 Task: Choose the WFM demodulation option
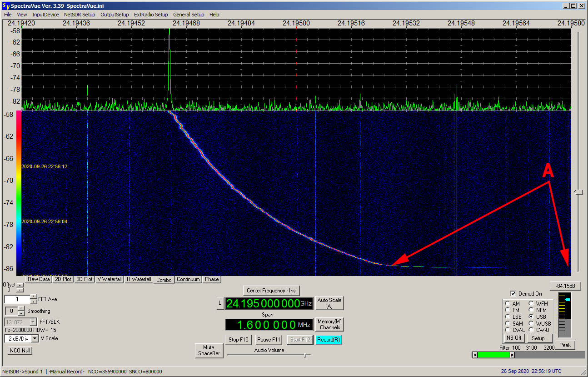click(x=532, y=303)
